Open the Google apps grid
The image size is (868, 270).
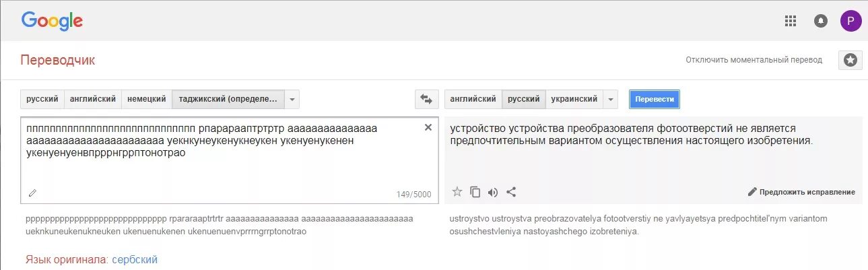[791, 21]
